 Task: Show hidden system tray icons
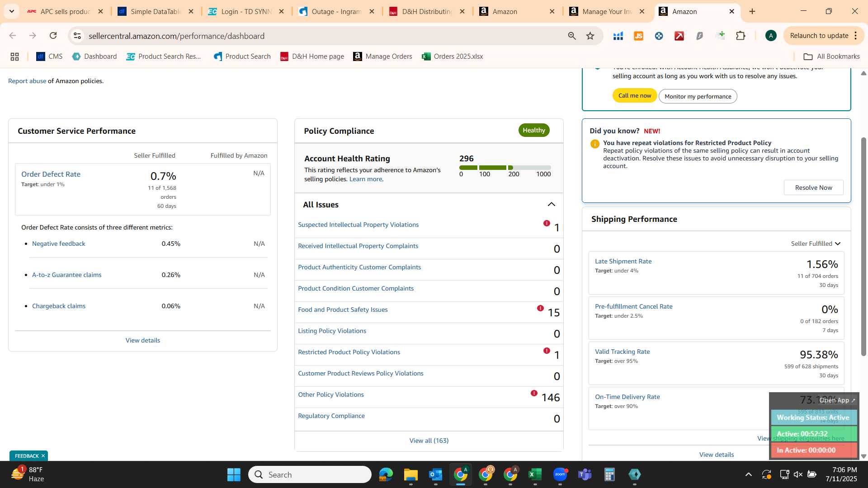click(748, 474)
